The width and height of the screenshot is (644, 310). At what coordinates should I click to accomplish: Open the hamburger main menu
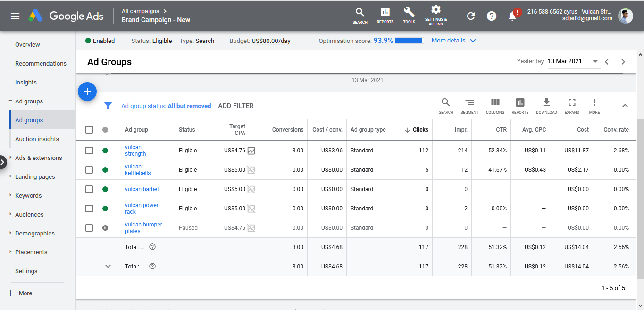click(x=15, y=16)
